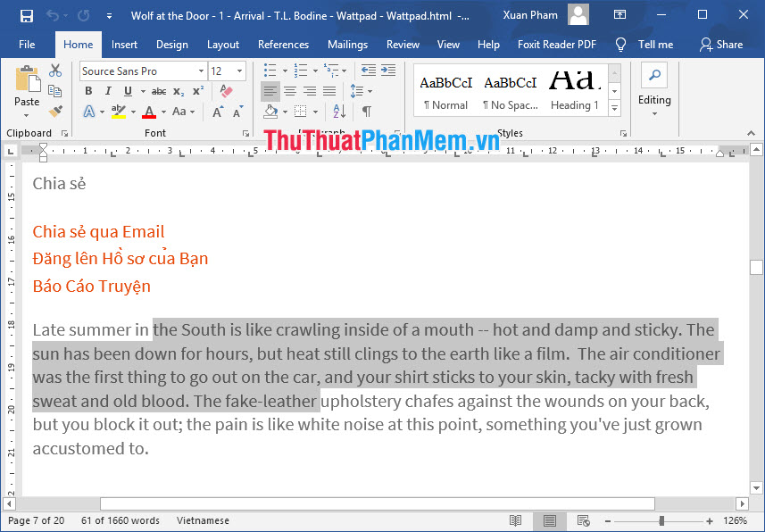This screenshot has height=532, width=765.
Task: Select the Format Painter tool
Action: coord(54,111)
